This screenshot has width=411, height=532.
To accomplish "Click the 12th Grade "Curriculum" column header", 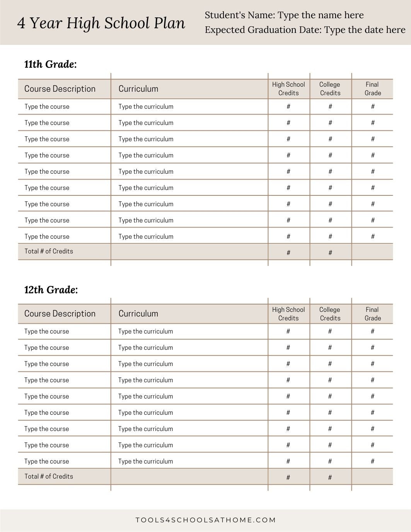I will click(x=138, y=314).
